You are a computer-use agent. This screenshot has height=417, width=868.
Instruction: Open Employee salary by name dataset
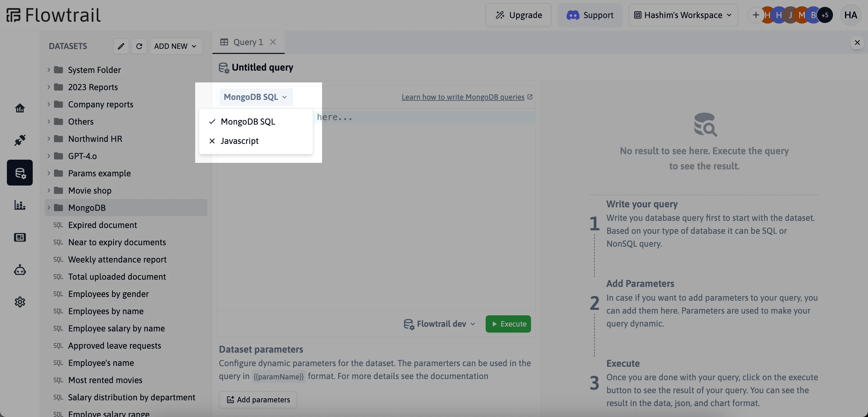(117, 328)
